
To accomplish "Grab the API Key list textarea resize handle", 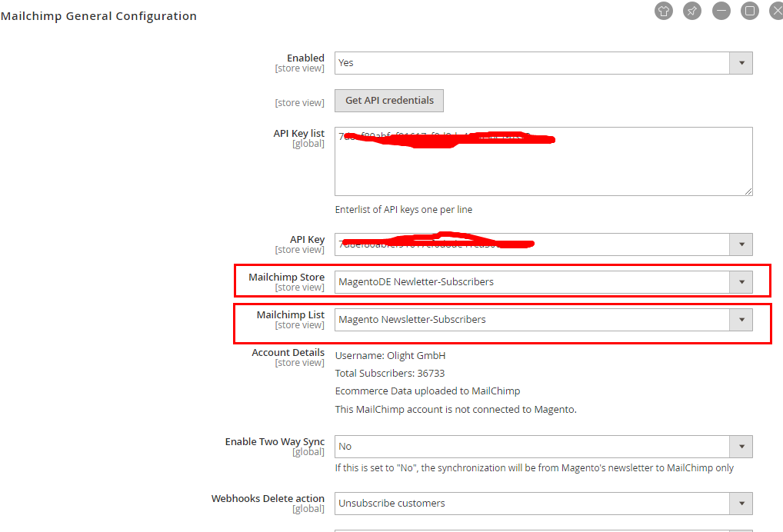I will [748, 191].
